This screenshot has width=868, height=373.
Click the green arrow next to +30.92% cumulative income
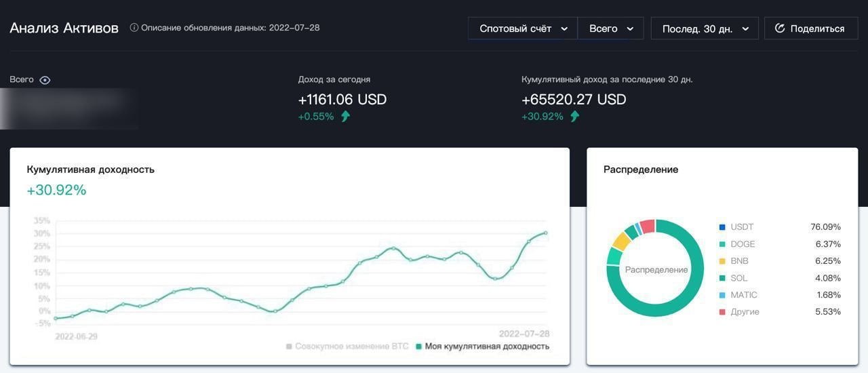pyautogui.click(x=575, y=116)
